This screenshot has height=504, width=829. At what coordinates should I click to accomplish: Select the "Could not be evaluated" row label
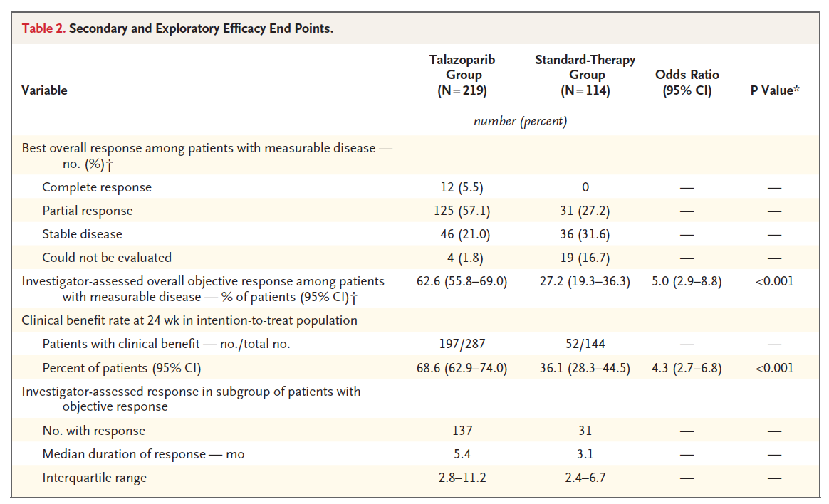click(107, 257)
